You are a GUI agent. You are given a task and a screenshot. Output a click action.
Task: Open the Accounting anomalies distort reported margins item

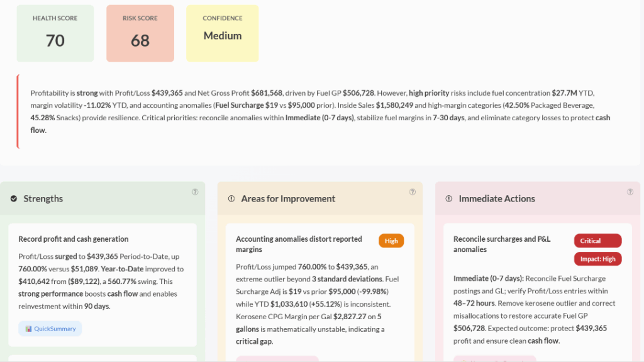pyautogui.click(x=299, y=244)
